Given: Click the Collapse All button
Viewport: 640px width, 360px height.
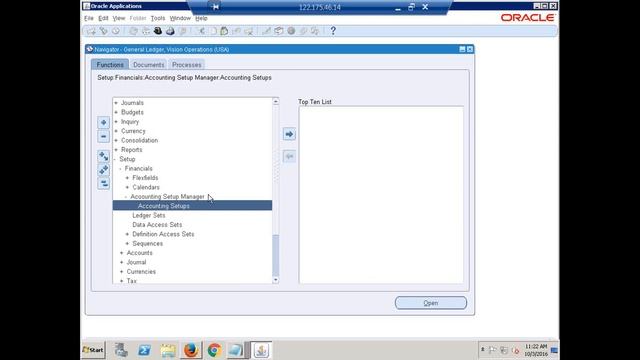Looking at the screenshot, I should [104, 184].
